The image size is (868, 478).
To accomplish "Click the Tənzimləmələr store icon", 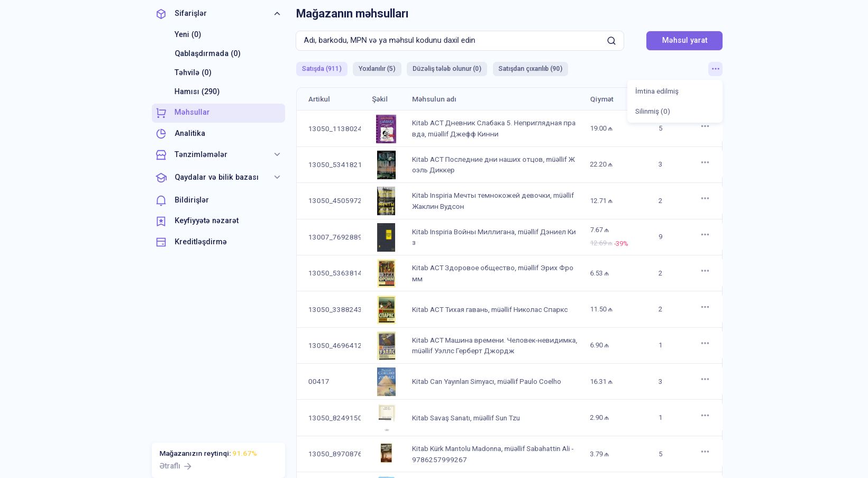I will [x=161, y=155].
